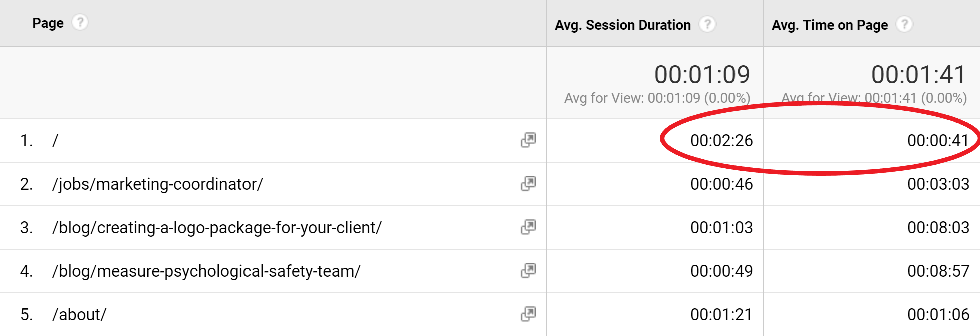Click the Page column header
Screen dimensions: 980x336
[x=48, y=22]
